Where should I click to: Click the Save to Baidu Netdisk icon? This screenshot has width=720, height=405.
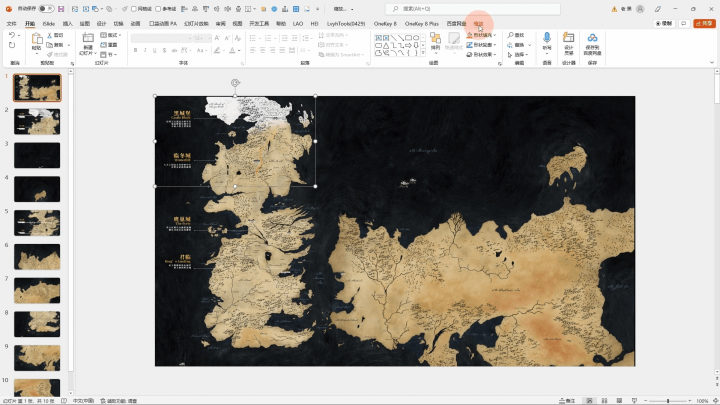tap(593, 38)
